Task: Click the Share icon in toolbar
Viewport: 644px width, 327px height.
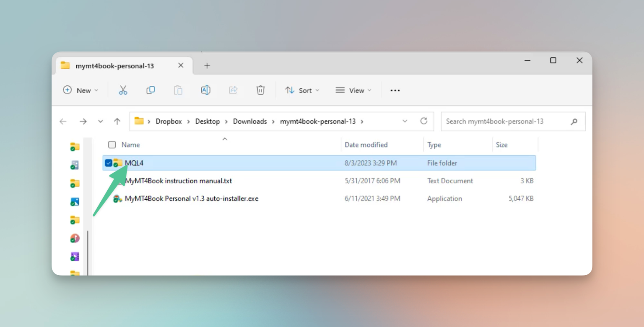Action: click(233, 90)
